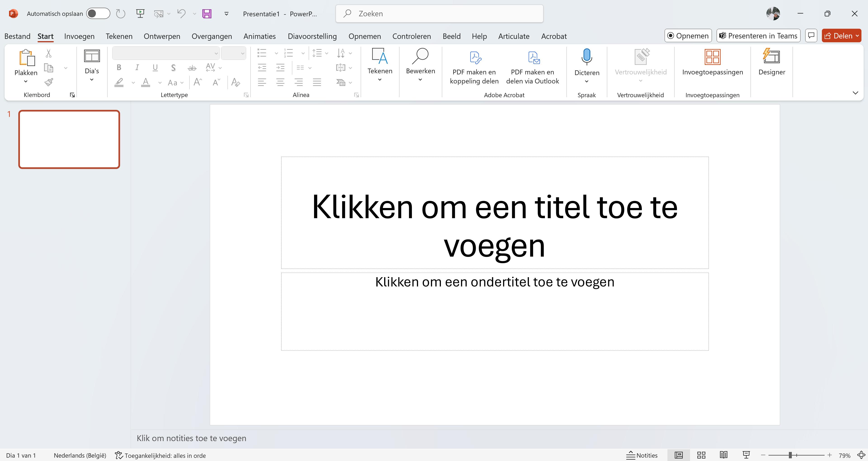
Task: Click the comments speech bubble icon
Action: pos(811,36)
